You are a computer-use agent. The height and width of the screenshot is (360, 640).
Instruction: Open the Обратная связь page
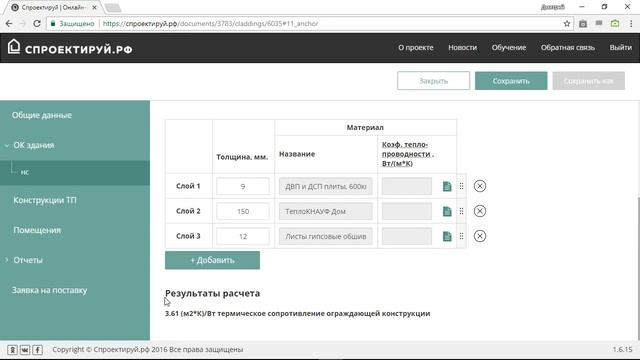(568, 48)
